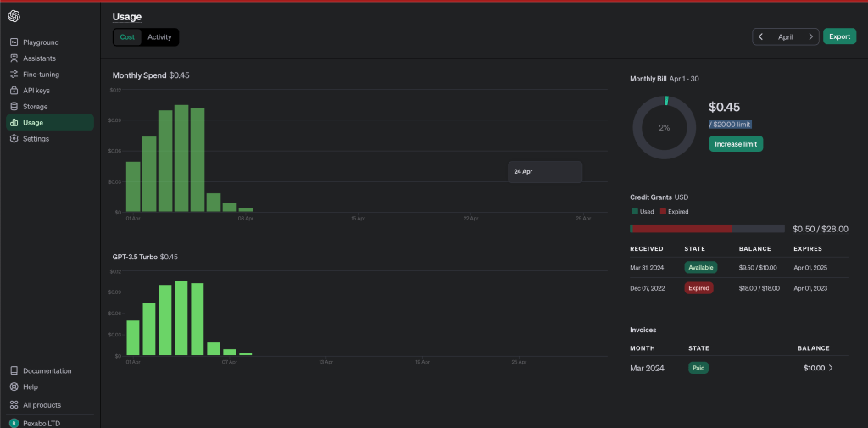Click tallest bar in Monthly Spend chart
Screen dimensions: 868x428
pyautogui.click(x=181, y=158)
